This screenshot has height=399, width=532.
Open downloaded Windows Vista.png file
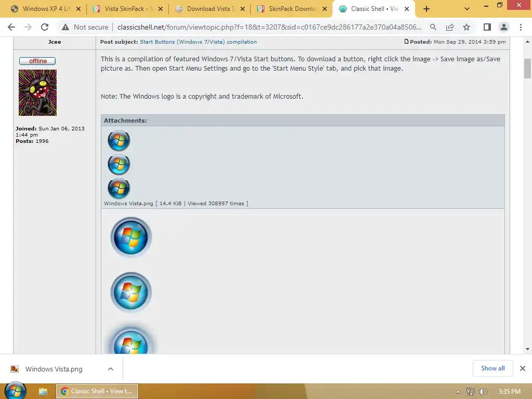pyautogui.click(x=54, y=369)
